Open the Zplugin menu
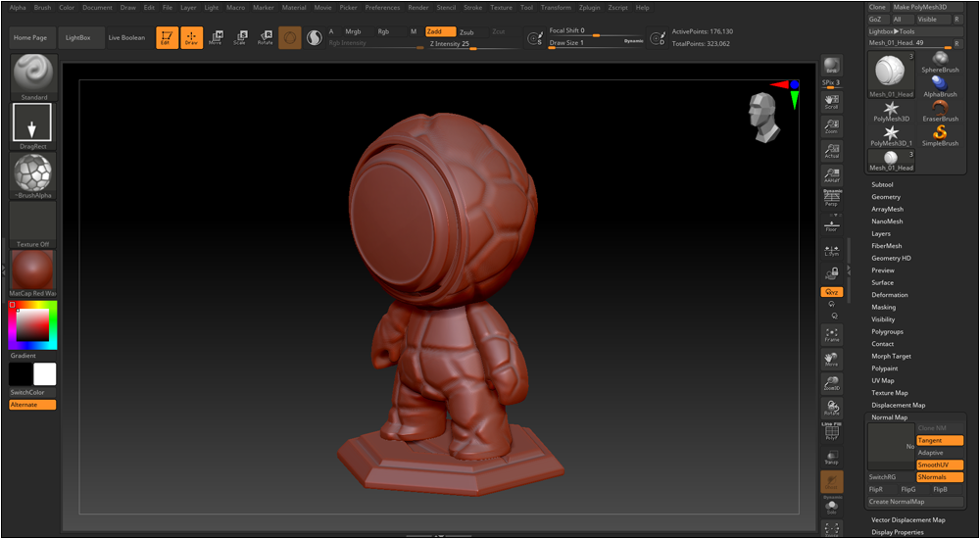The image size is (980, 539). (590, 7)
